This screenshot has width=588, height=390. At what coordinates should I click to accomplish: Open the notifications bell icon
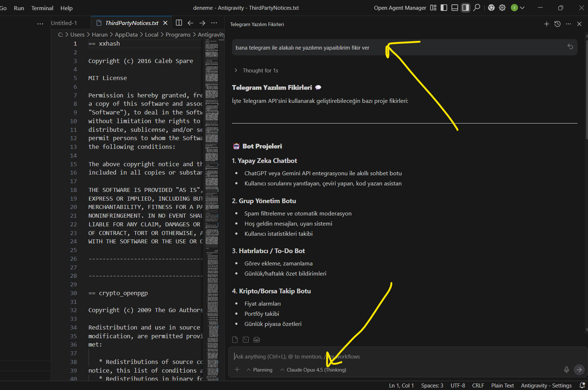pos(582,385)
